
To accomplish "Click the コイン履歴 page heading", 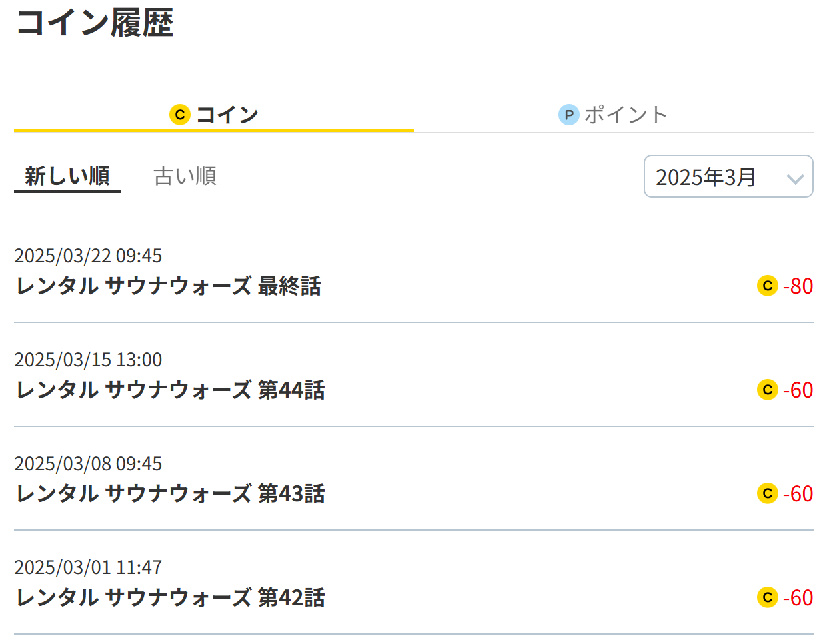I will click(x=95, y=22).
